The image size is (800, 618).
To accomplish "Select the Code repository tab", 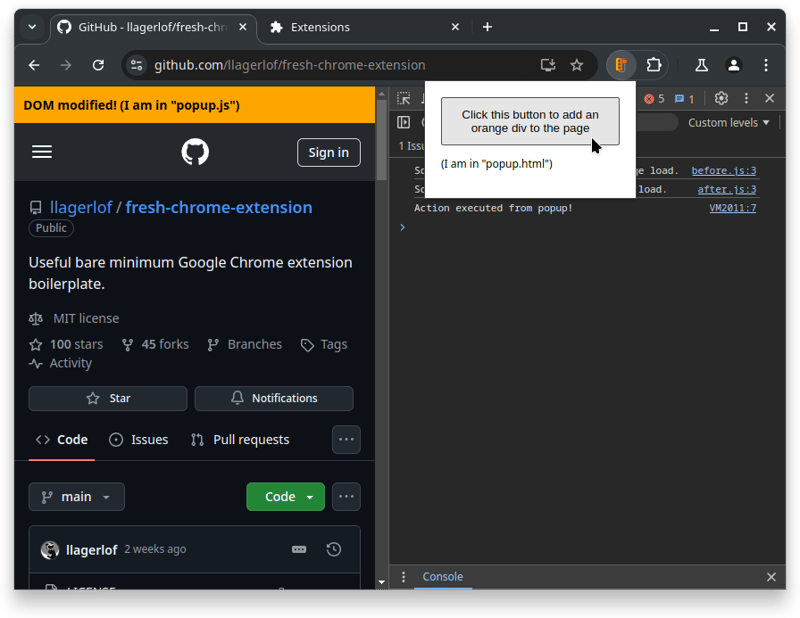I will click(x=62, y=440).
